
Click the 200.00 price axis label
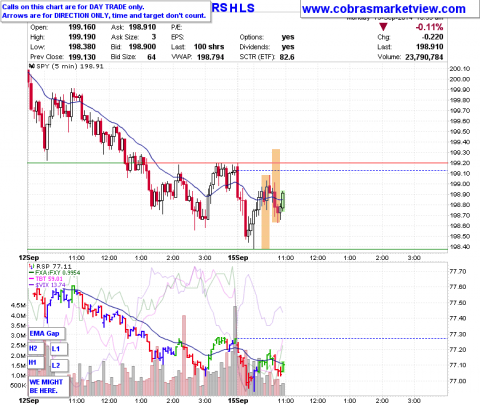[x=460, y=79]
